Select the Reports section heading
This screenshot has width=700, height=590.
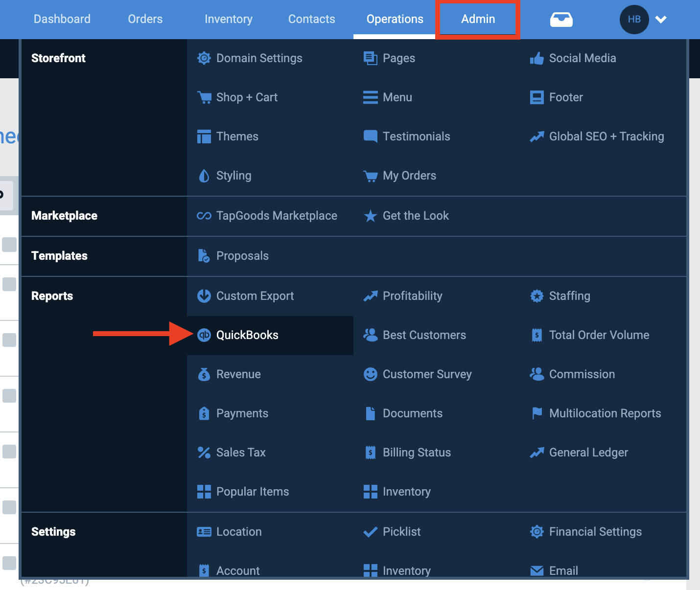click(x=52, y=296)
